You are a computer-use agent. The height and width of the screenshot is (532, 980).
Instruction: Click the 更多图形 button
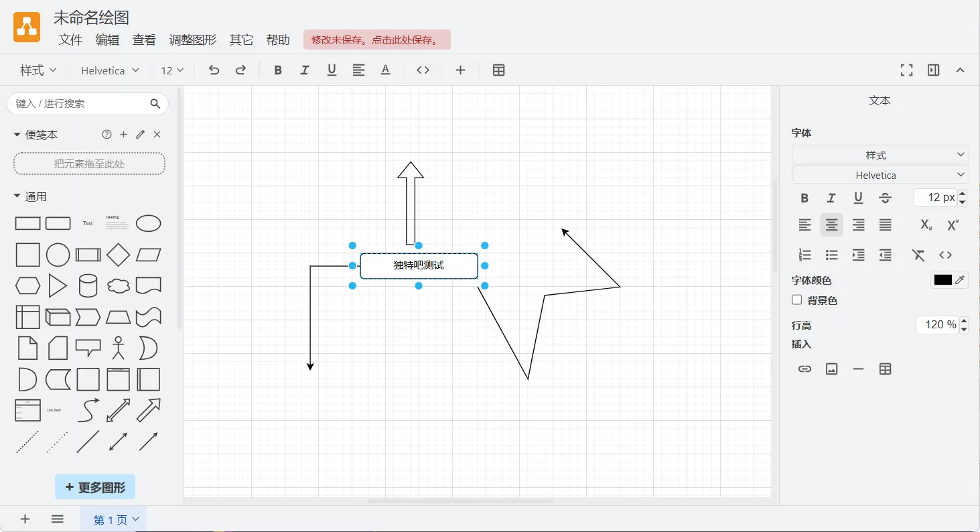point(95,486)
